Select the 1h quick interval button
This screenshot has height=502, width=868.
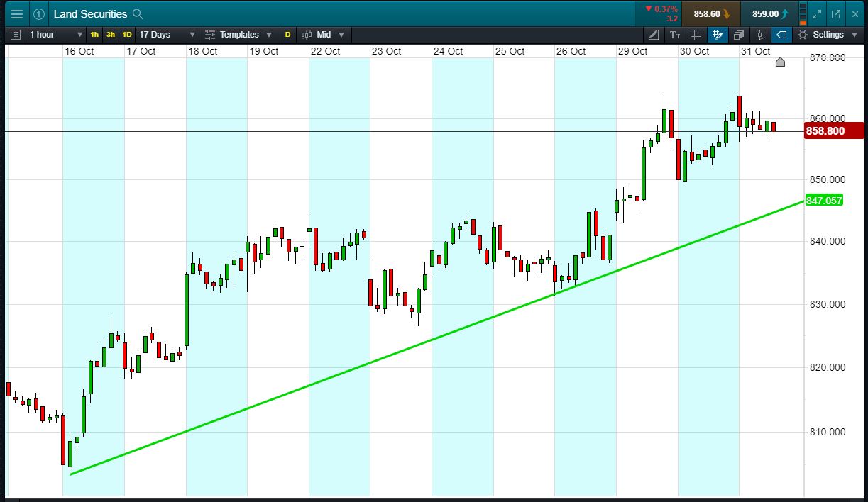point(94,34)
